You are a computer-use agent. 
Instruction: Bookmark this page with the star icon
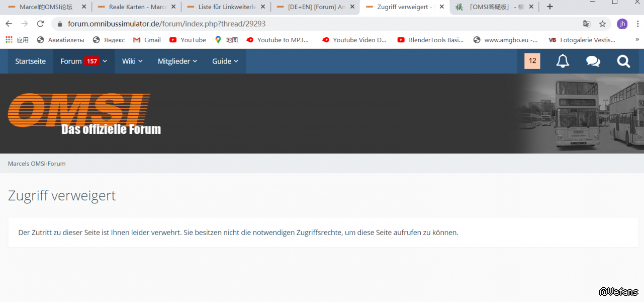pyautogui.click(x=602, y=24)
